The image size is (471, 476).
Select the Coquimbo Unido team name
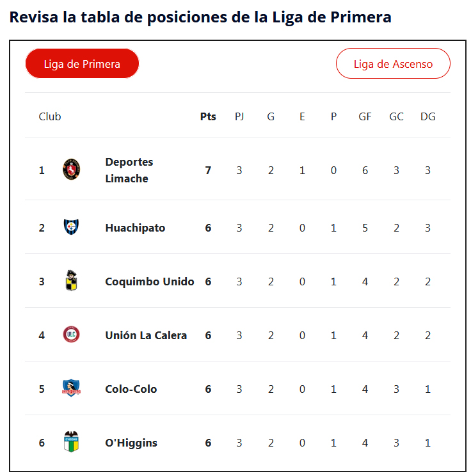(x=150, y=282)
